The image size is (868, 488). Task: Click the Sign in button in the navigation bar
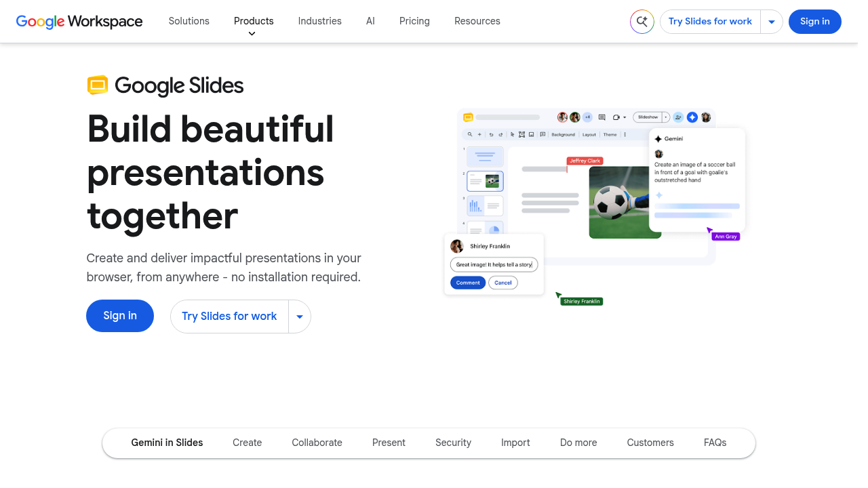[x=814, y=22]
